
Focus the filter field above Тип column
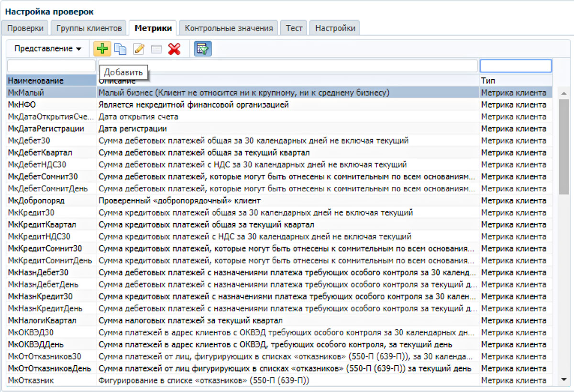click(515, 66)
